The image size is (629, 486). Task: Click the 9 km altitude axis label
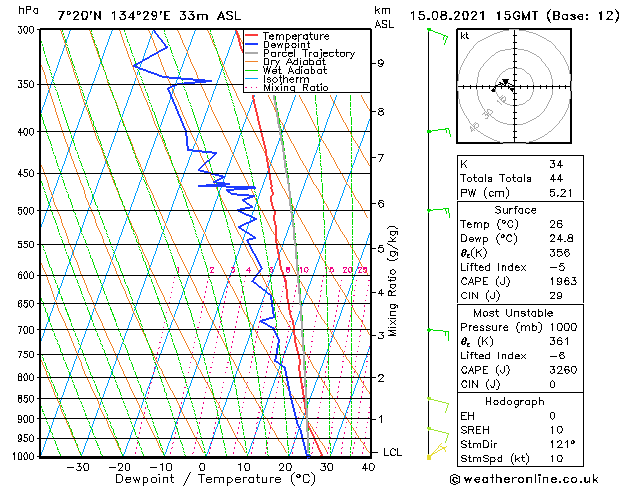pos(381,63)
